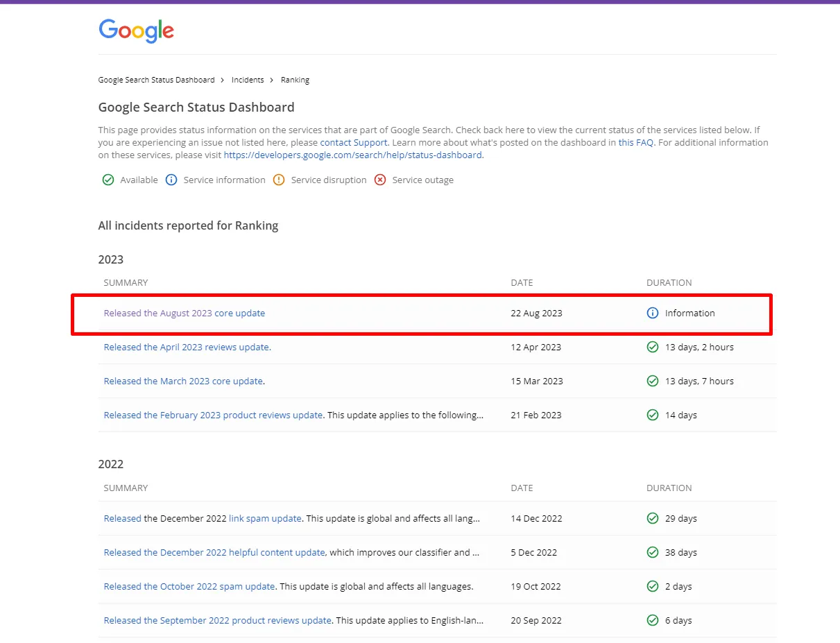Open the September 2022 product reviews update
Viewport: 840px width, 643px height.
[218, 620]
